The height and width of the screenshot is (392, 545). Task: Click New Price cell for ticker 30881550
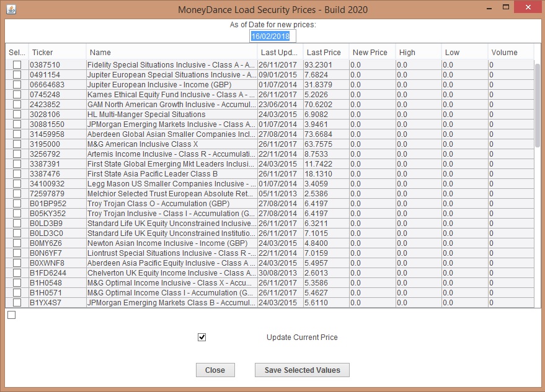click(x=372, y=124)
